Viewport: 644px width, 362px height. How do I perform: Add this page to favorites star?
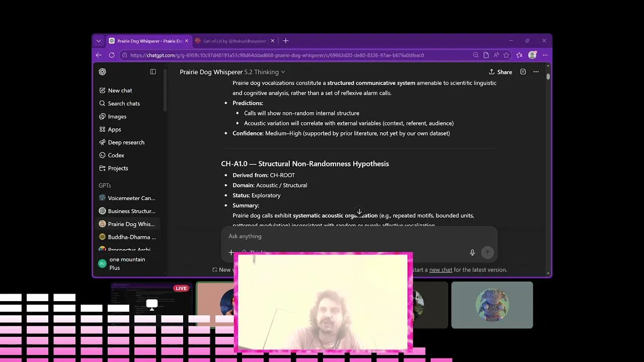(506, 55)
